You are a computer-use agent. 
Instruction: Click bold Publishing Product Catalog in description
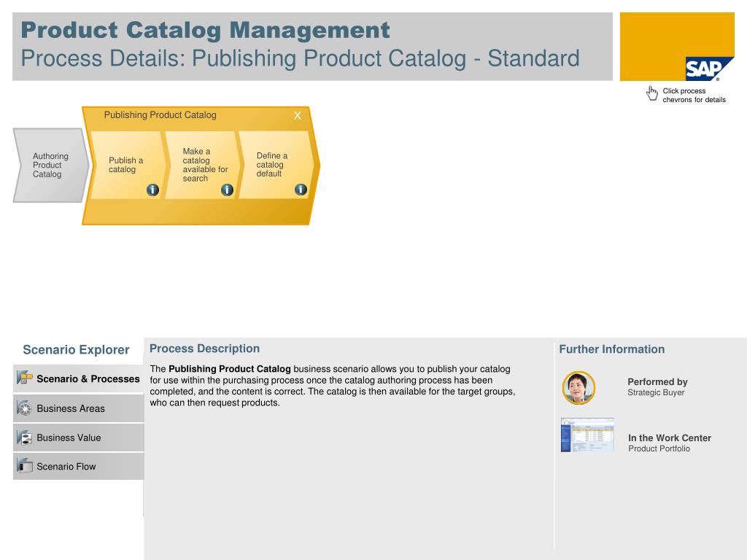[230, 368]
